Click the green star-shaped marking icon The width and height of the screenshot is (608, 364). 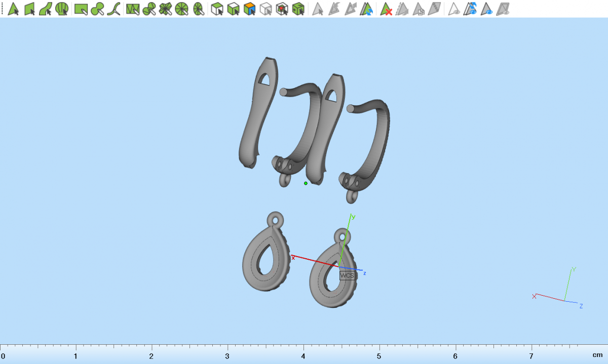tap(165, 9)
